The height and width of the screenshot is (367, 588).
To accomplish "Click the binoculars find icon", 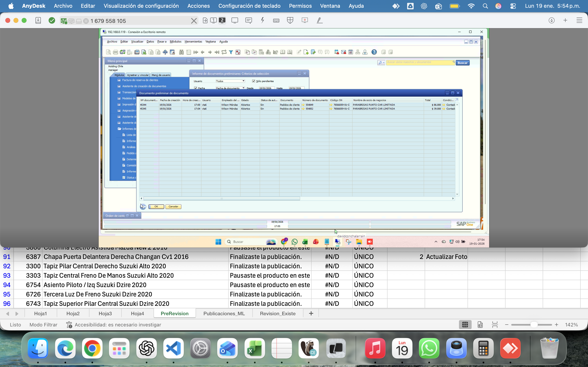I will coord(181,52).
